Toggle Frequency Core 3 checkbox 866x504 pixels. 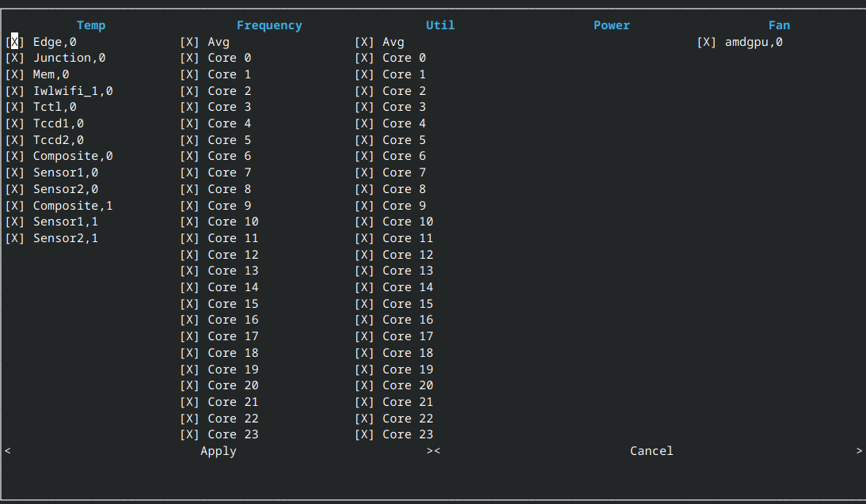189,107
